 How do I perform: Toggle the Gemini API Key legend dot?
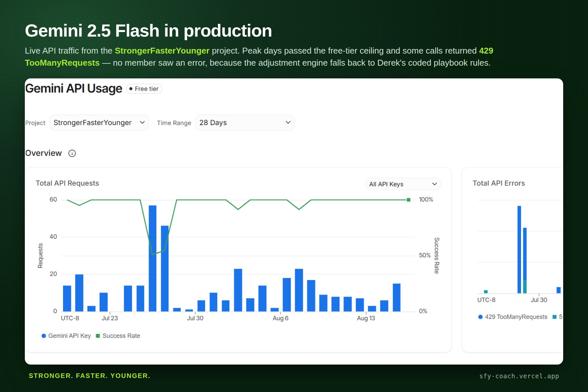(44, 336)
